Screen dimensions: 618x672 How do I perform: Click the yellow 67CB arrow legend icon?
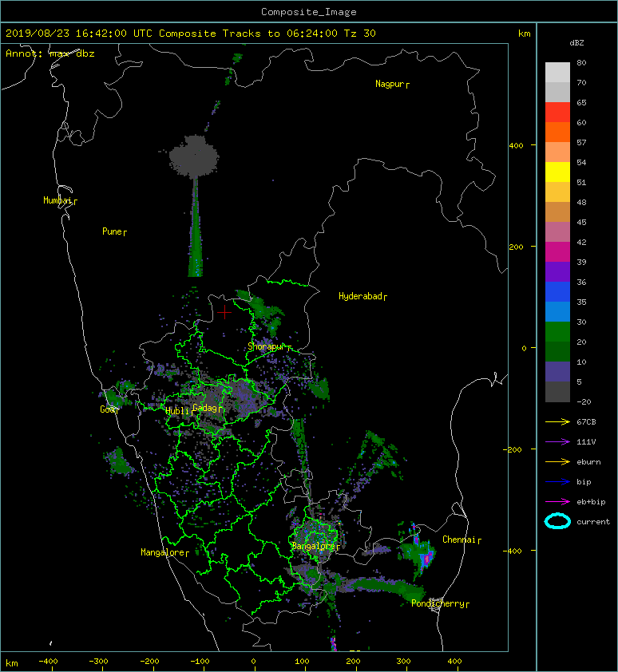pos(557,421)
